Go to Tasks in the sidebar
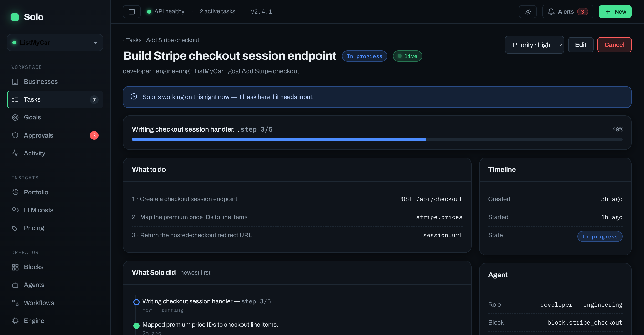 coord(55,99)
